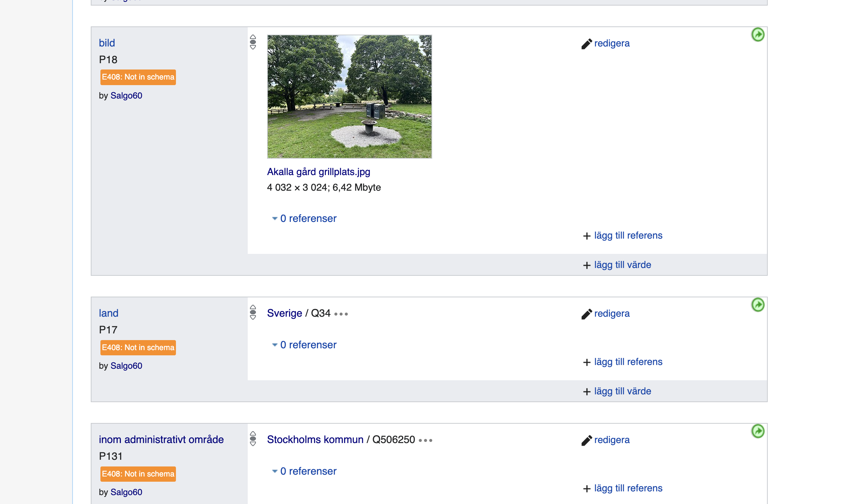Open three-dots menu next to Sverige / Q34

click(341, 314)
